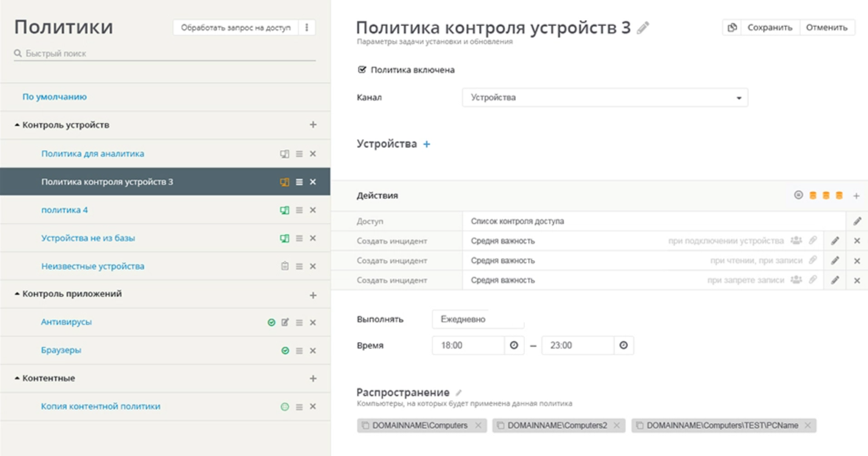Click the edit pencil for Список контроля доступа
This screenshot has height=456, width=868.
click(858, 220)
